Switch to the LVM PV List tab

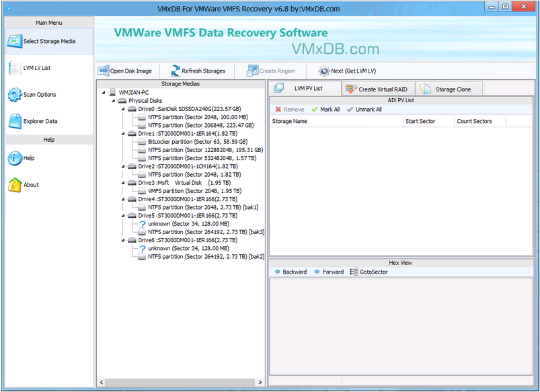305,88
